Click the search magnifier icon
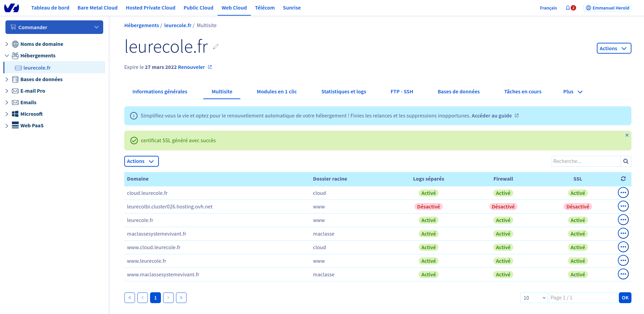 [x=626, y=161]
